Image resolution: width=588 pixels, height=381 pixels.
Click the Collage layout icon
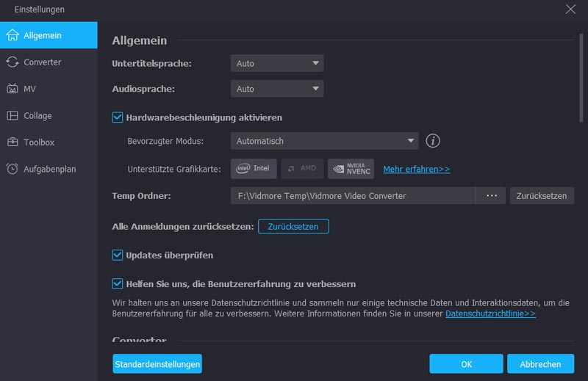[12, 116]
